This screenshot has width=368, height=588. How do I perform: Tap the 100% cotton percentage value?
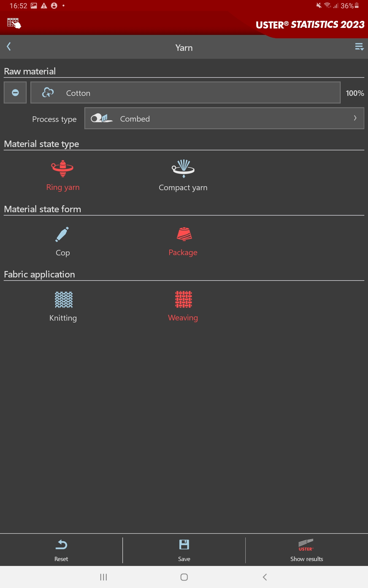(x=355, y=93)
